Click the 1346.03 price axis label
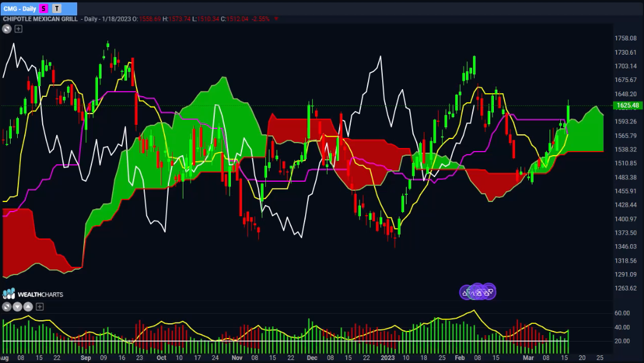644x363 pixels. [x=626, y=246]
